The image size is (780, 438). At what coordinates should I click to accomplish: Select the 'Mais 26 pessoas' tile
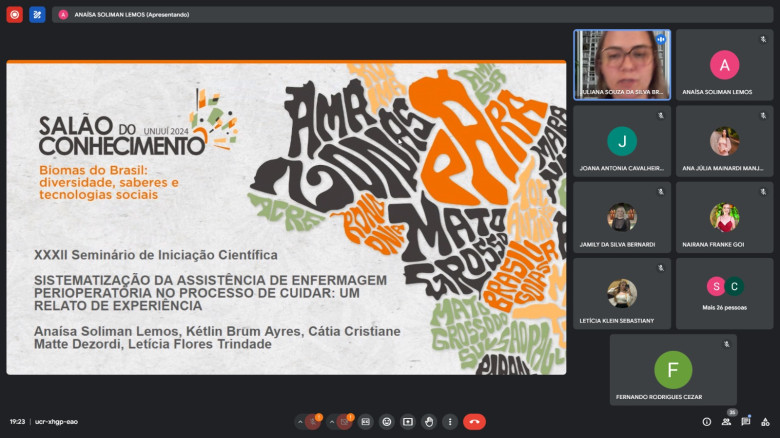coord(724,293)
